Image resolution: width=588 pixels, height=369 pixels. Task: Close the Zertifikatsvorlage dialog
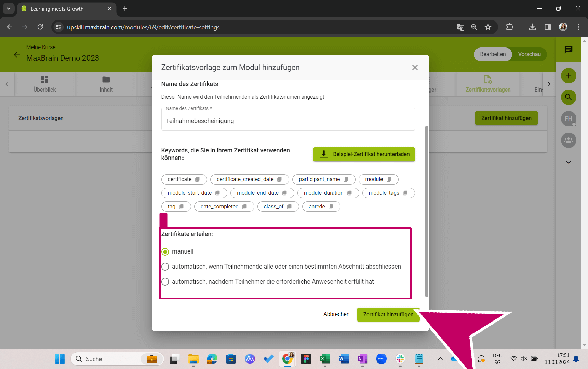click(415, 68)
